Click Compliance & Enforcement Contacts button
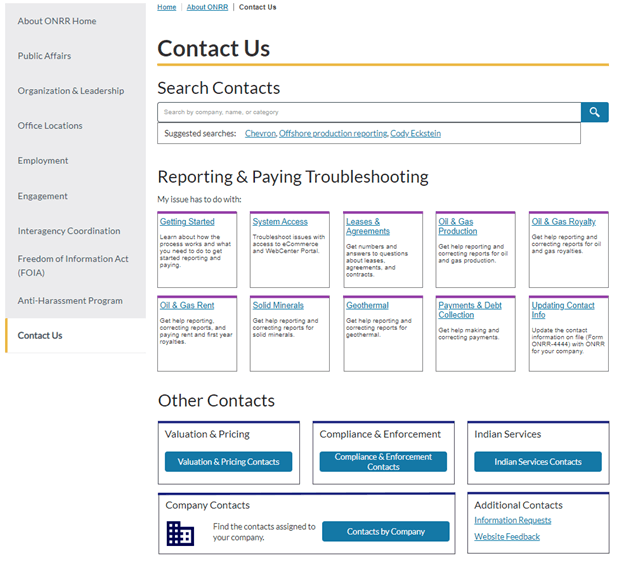 [383, 462]
